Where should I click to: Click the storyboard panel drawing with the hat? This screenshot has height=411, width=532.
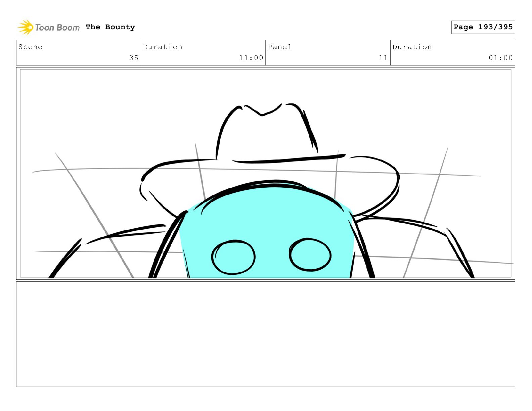click(x=265, y=173)
